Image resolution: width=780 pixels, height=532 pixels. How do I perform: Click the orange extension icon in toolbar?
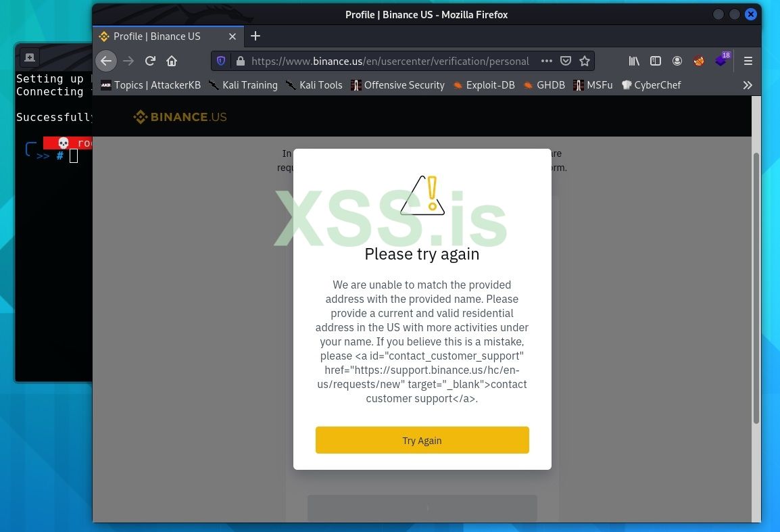point(699,61)
